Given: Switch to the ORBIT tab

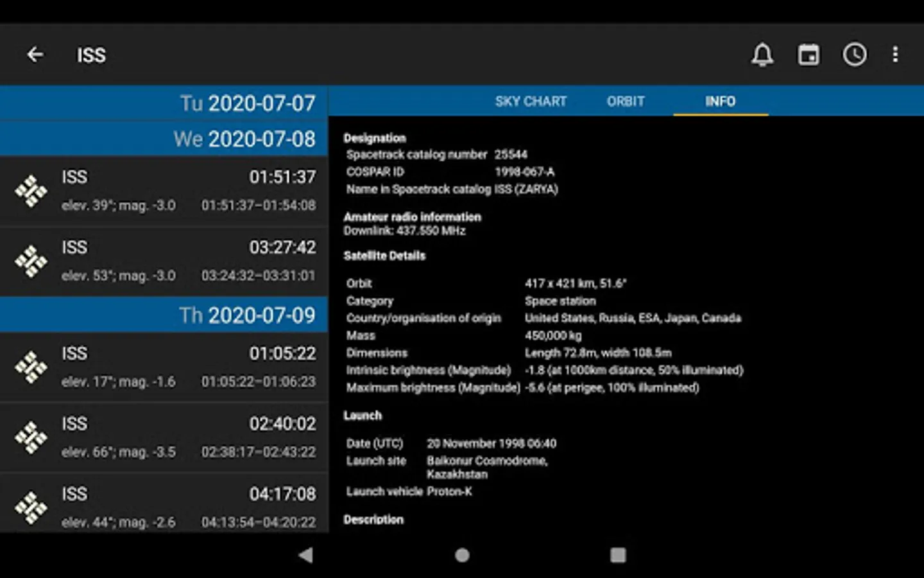Looking at the screenshot, I should coord(626,101).
